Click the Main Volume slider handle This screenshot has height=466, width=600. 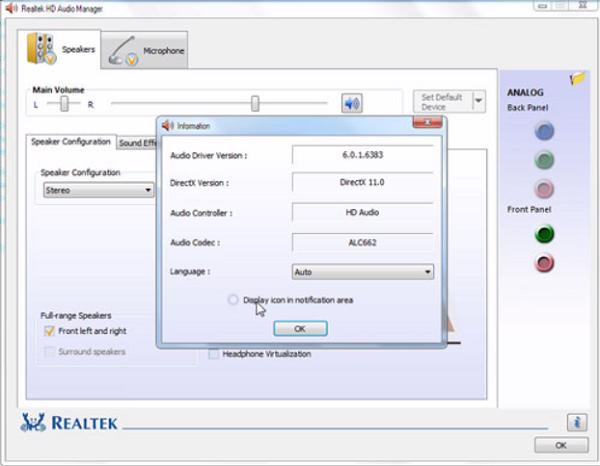pyautogui.click(x=255, y=103)
